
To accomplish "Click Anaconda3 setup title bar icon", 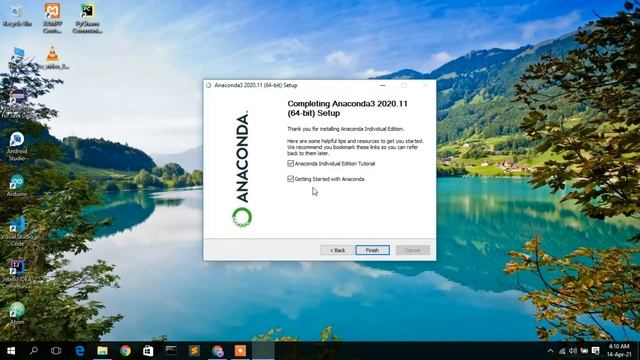I will (x=209, y=85).
